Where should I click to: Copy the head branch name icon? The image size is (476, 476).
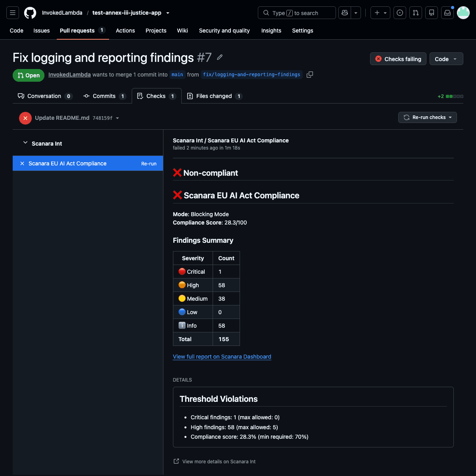310,75
